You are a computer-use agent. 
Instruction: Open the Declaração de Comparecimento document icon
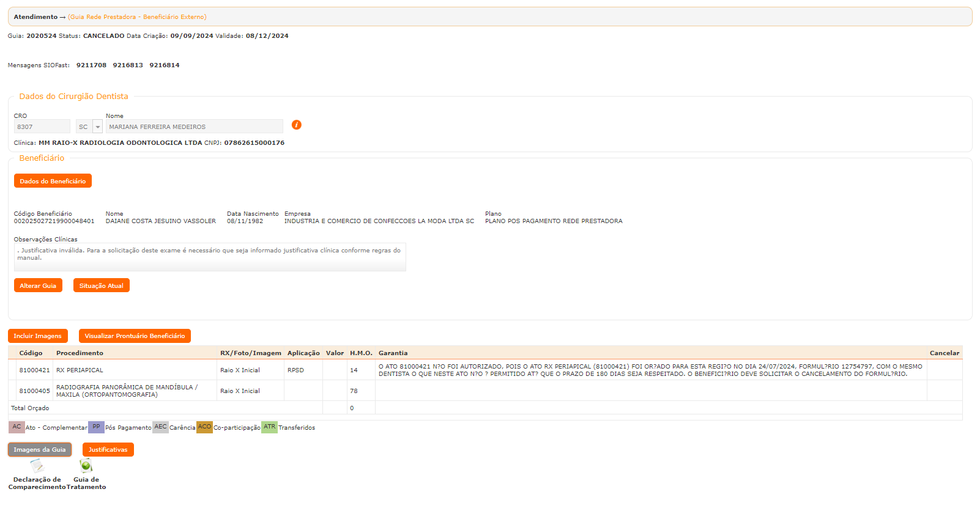[37, 466]
